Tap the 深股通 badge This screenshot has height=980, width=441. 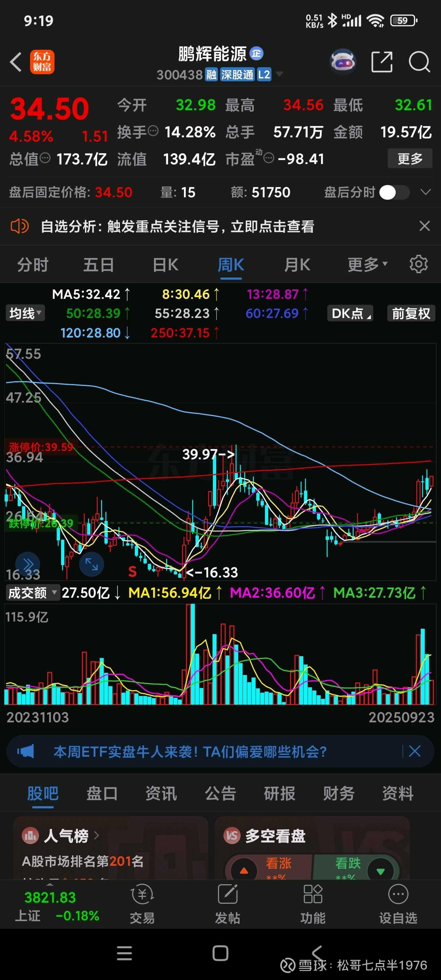pos(237,74)
